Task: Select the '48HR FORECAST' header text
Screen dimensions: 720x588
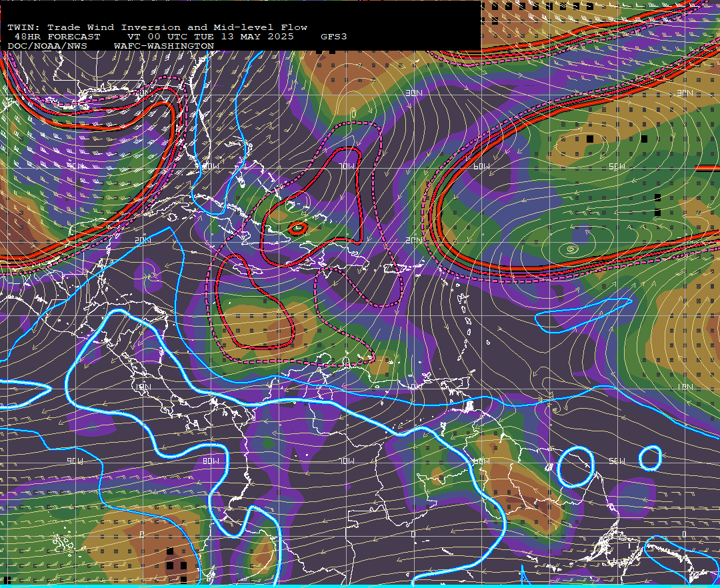Action: (x=57, y=37)
